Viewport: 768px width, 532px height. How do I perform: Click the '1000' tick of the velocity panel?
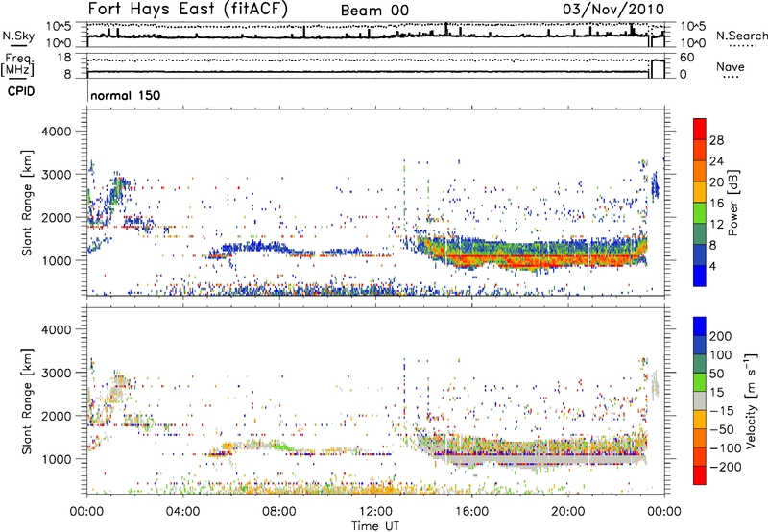[56, 459]
